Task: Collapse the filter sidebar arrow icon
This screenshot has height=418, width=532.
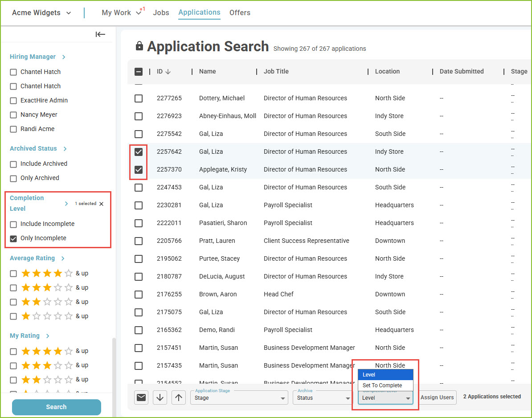Action: tap(100, 34)
